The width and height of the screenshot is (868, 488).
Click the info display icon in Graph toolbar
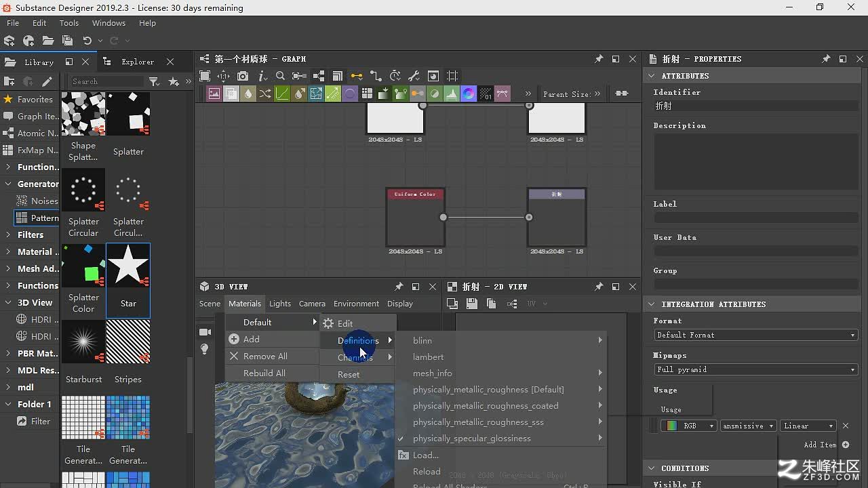pos(262,76)
